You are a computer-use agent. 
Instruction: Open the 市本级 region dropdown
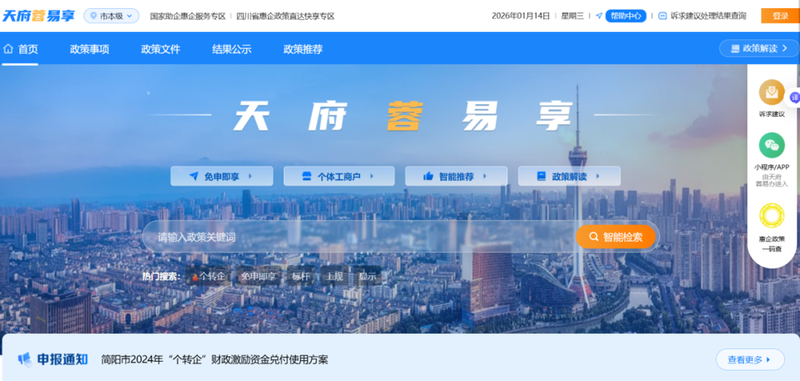coord(111,16)
